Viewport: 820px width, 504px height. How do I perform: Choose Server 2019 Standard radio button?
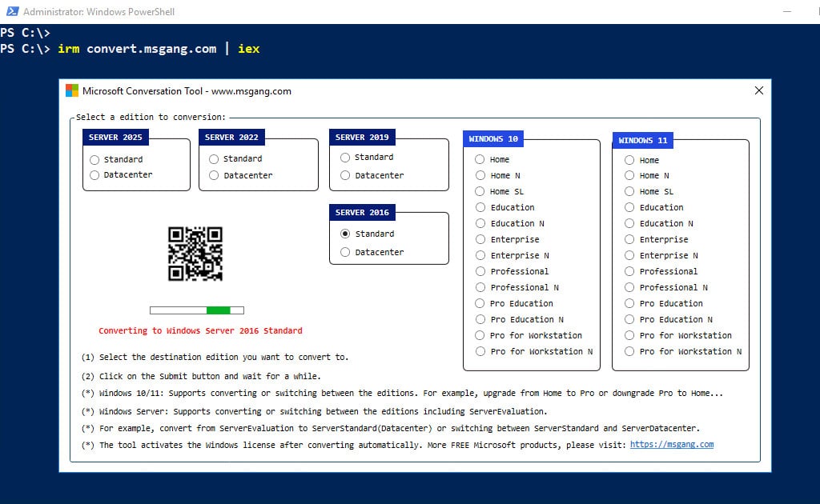[x=345, y=158]
